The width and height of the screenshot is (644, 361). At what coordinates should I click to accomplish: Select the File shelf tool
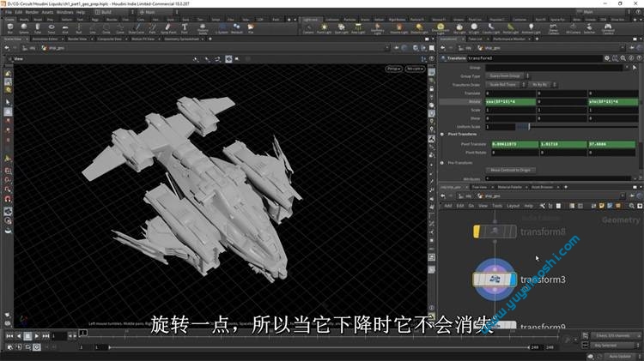point(251,28)
